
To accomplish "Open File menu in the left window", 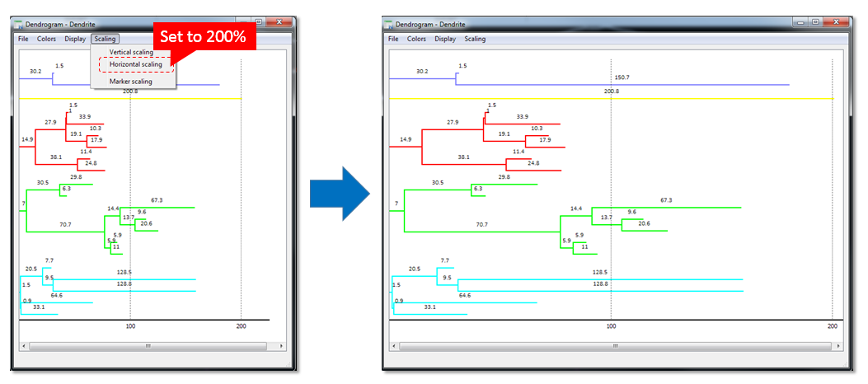I will [x=22, y=39].
